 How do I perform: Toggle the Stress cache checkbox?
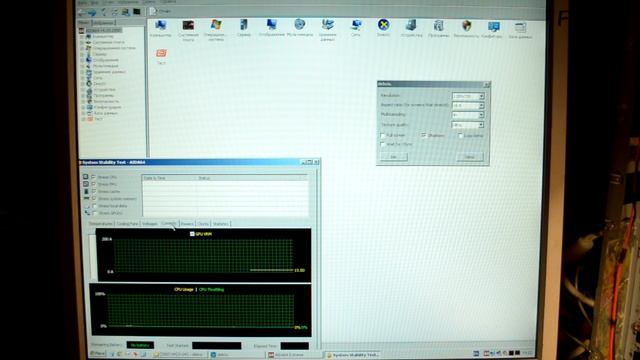click(x=94, y=191)
